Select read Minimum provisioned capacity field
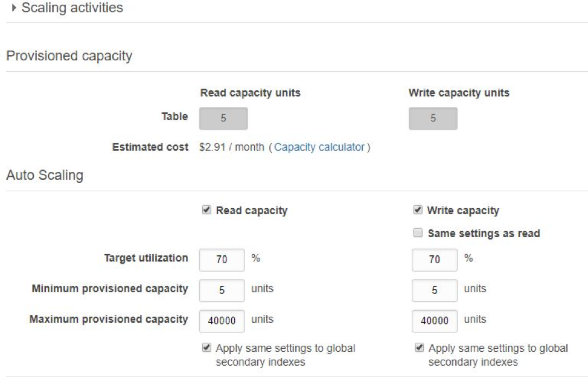588x382 pixels. (222, 290)
